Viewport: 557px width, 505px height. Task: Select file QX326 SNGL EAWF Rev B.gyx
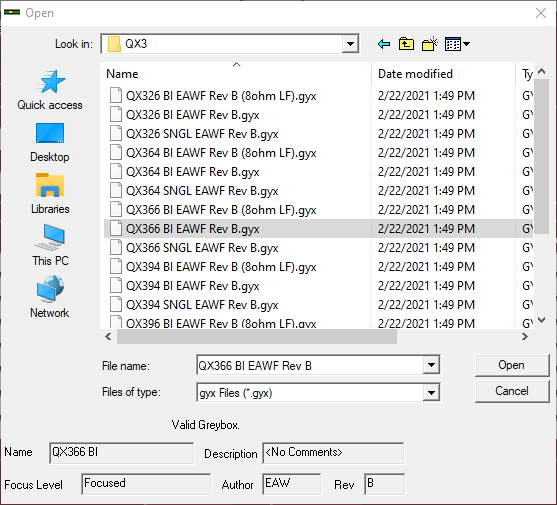point(202,134)
